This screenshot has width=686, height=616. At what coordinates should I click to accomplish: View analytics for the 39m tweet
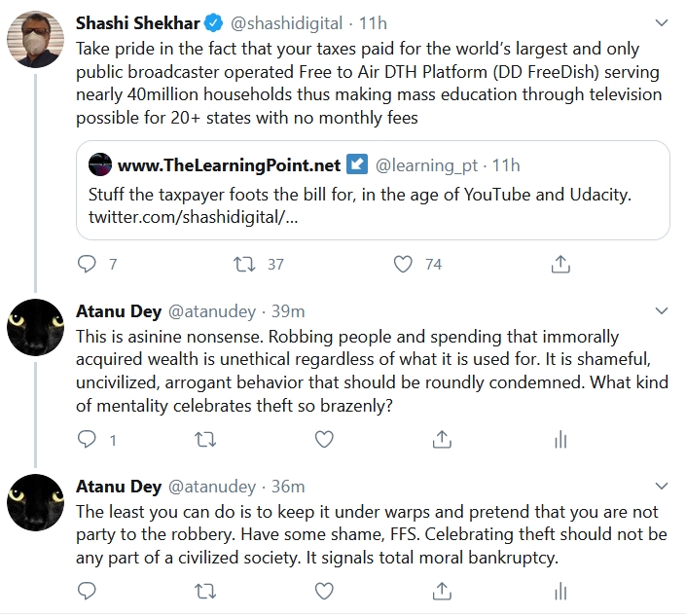click(560, 440)
